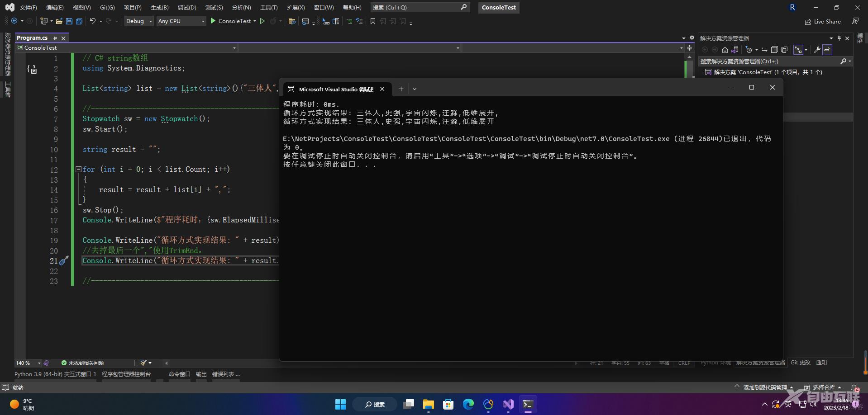Switch to the Git 更改 tab

click(800, 363)
